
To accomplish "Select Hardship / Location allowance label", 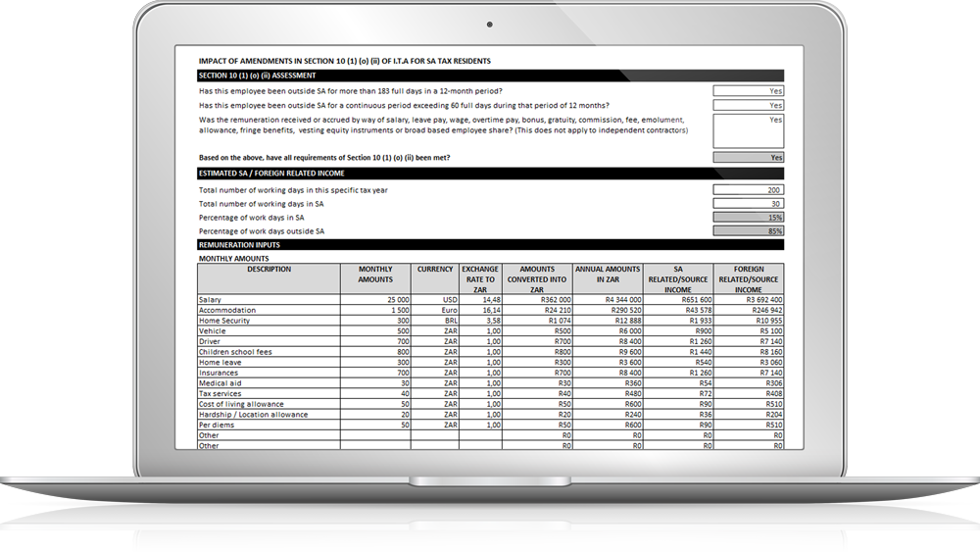I will [269, 415].
